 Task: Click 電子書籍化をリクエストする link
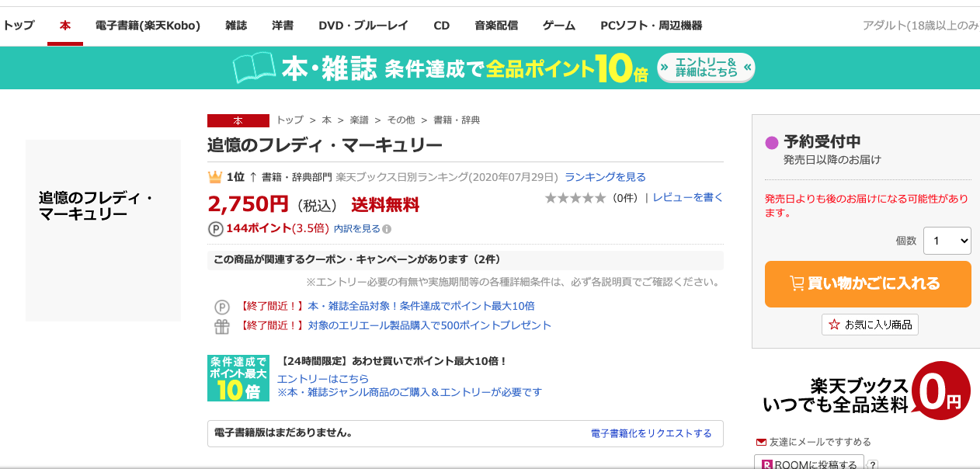point(652,433)
